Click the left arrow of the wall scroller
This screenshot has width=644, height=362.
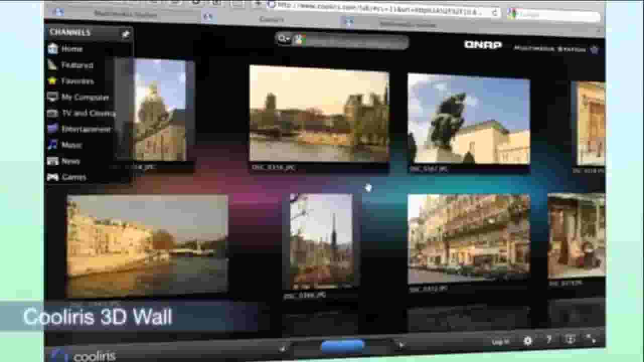pos(282,348)
